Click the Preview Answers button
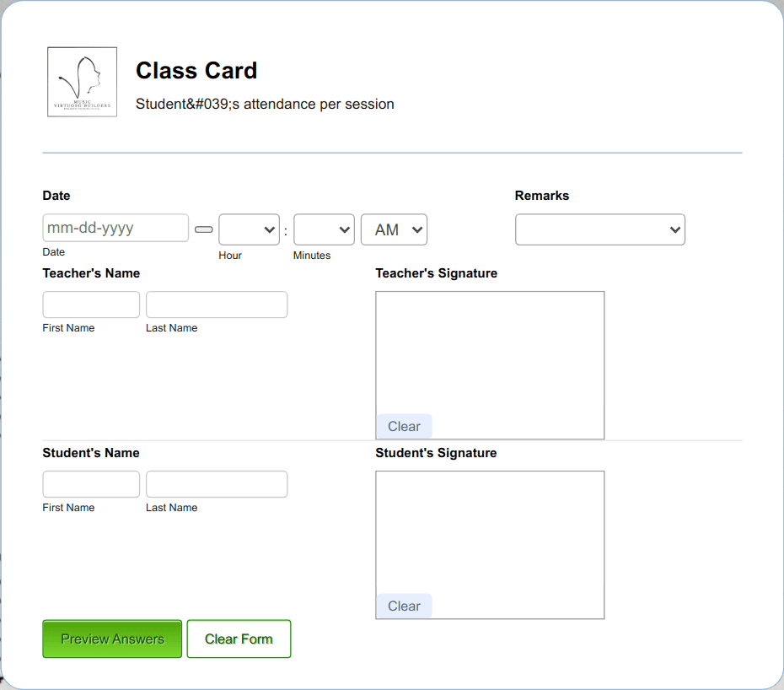The height and width of the screenshot is (690, 784). click(x=111, y=639)
